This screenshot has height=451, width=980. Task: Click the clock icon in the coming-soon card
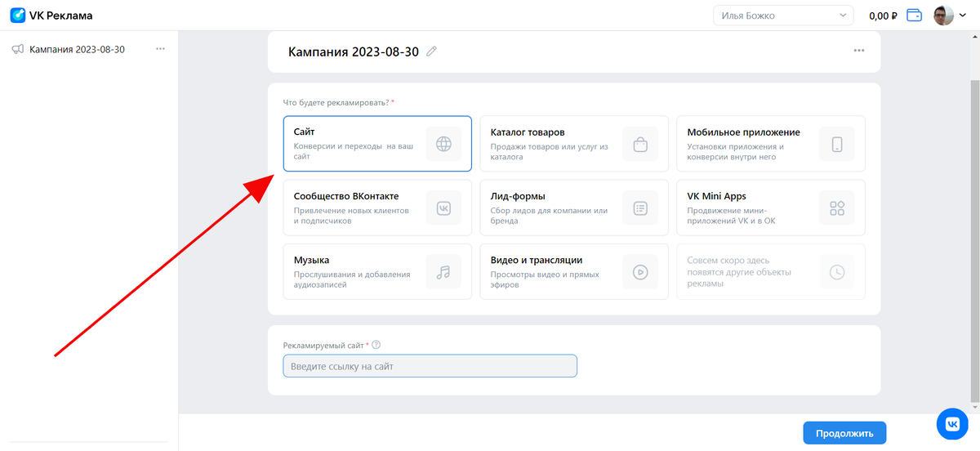click(x=837, y=272)
